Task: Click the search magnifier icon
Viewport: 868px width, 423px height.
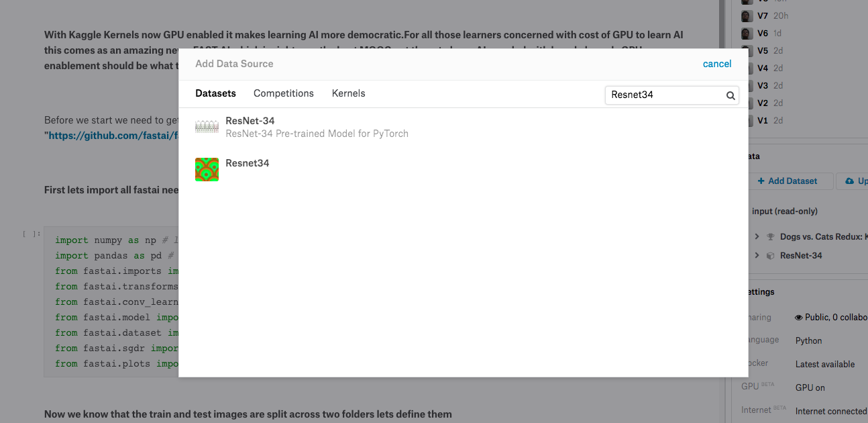Action: 730,95
